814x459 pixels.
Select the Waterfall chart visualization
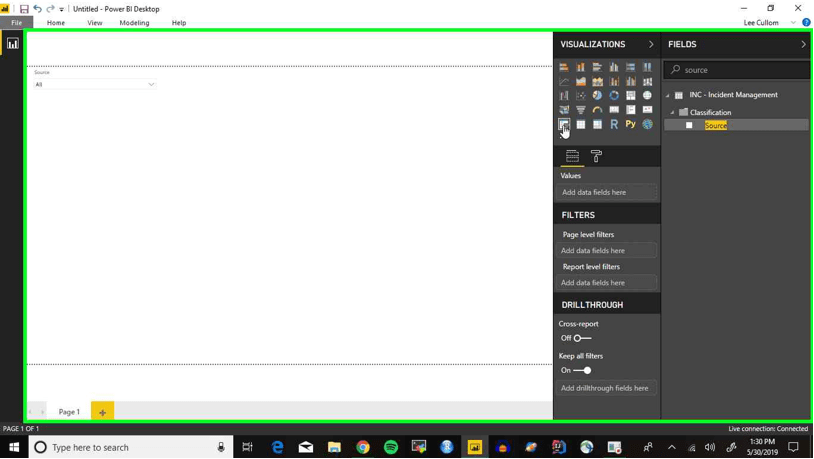(x=564, y=96)
